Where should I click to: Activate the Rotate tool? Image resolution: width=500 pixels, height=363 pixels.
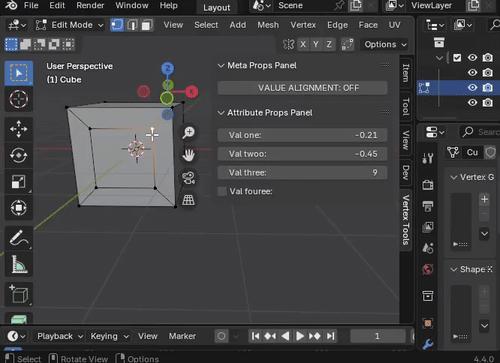[x=19, y=155]
